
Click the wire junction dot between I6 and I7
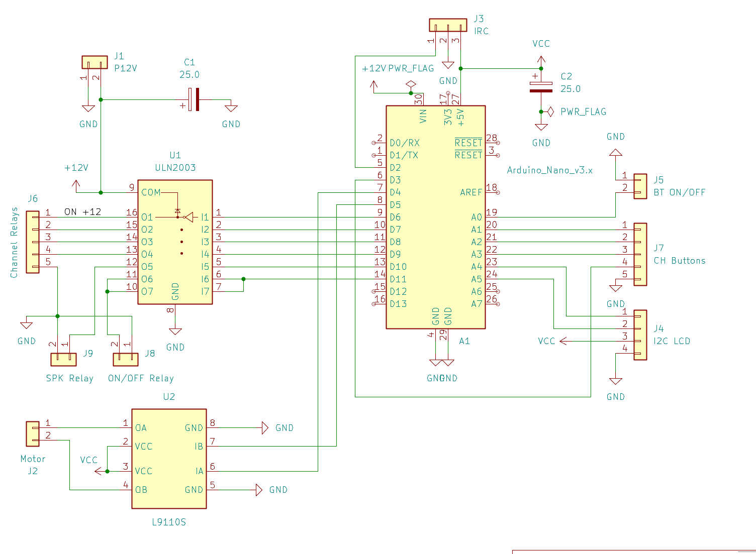pos(243,279)
